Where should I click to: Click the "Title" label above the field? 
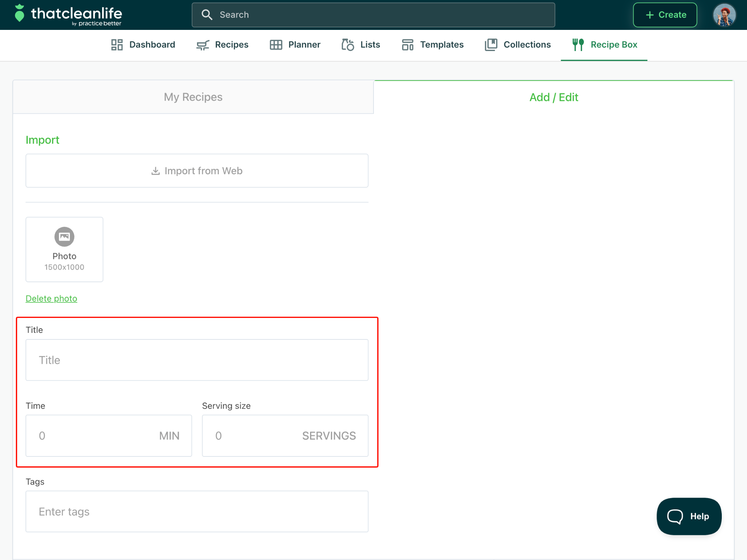pyautogui.click(x=34, y=330)
